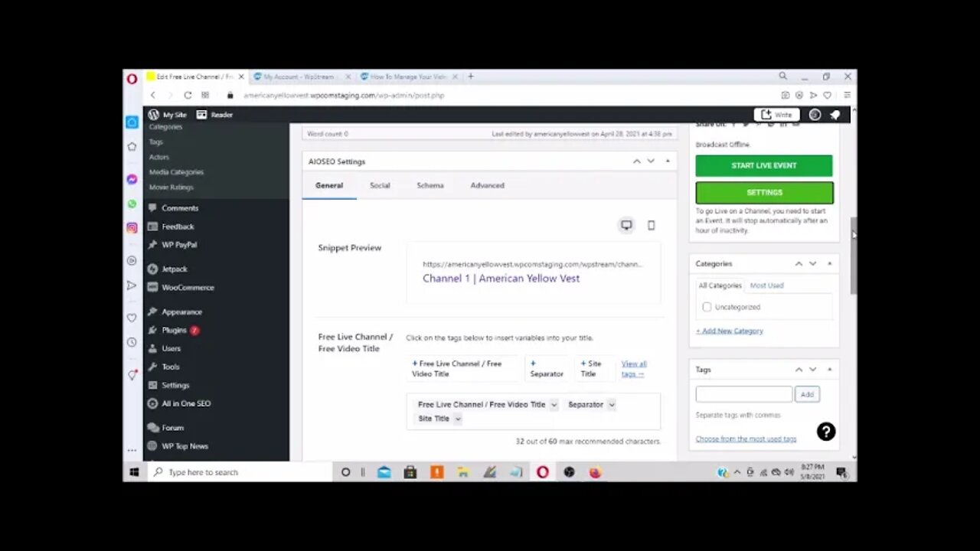Move AIOSEO Settings panel down
Viewport: 980px width, 551px height.
point(651,161)
